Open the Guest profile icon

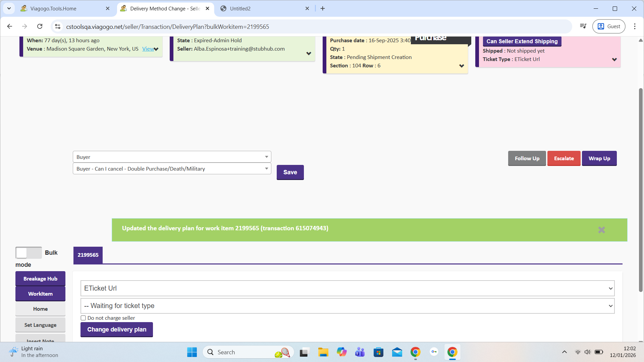point(609,26)
